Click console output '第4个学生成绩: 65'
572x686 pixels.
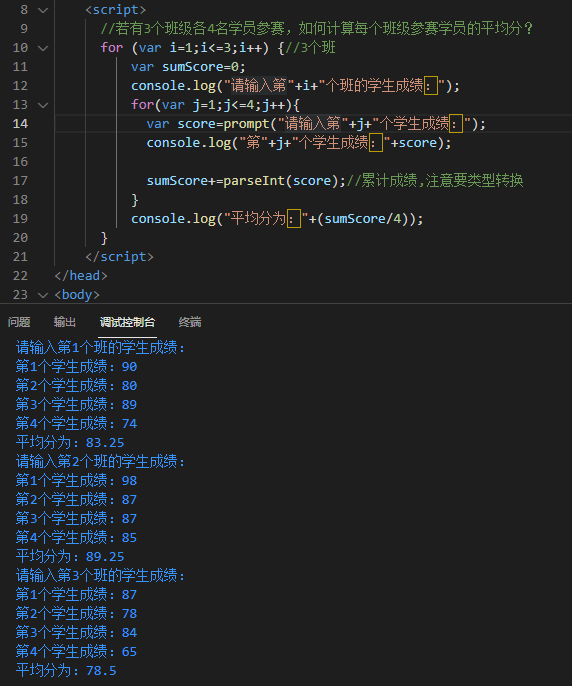pos(76,652)
